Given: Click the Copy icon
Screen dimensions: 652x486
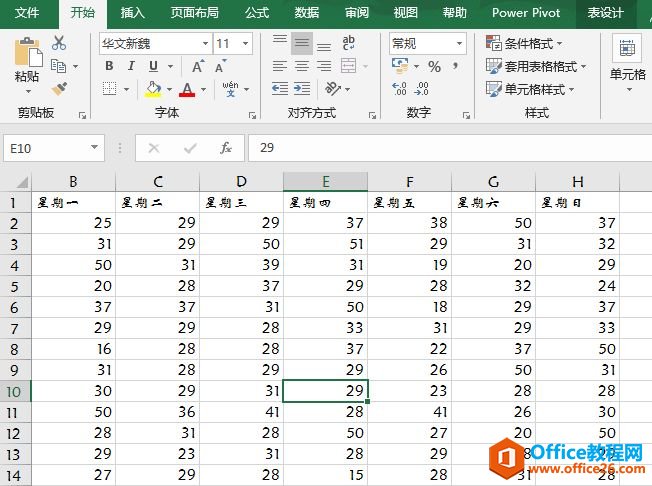Looking at the screenshot, I should click(59, 66).
